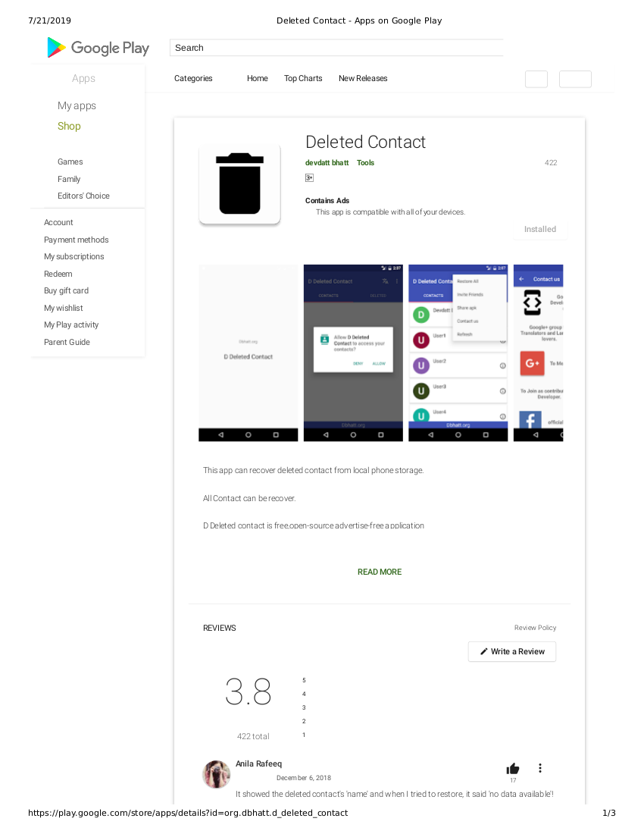Open the Apps section header in sidebar
The width and height of the screenshot is (644, 834).
click(x=83, y=79)
